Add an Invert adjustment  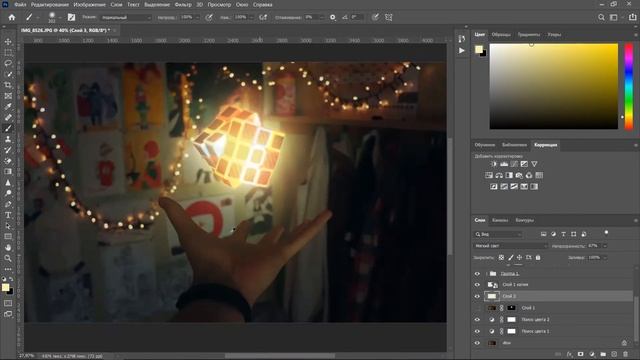pyautogui.click(x=494, y=187)
